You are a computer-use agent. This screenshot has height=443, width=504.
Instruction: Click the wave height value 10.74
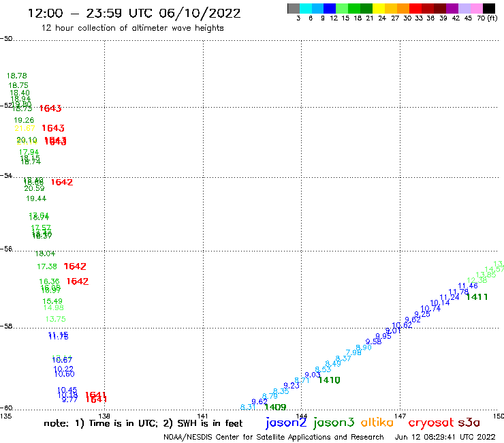point(430,308)
